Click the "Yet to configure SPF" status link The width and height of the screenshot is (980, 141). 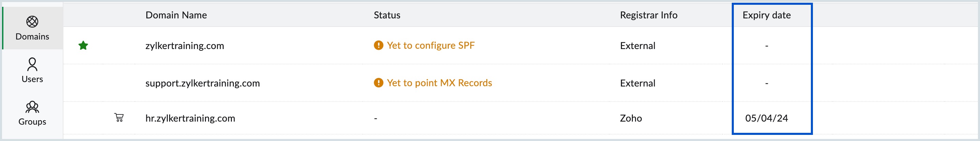tap(431, 45)
